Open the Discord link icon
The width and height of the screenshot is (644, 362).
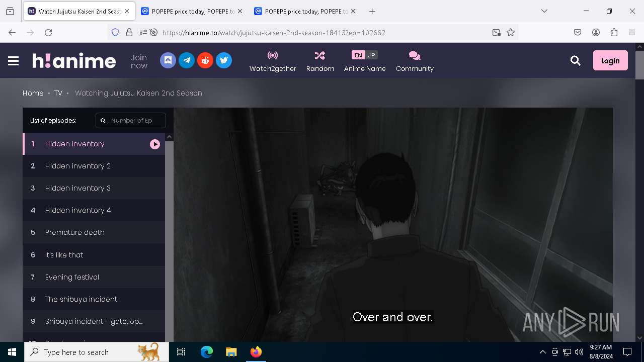pos(168,60)
